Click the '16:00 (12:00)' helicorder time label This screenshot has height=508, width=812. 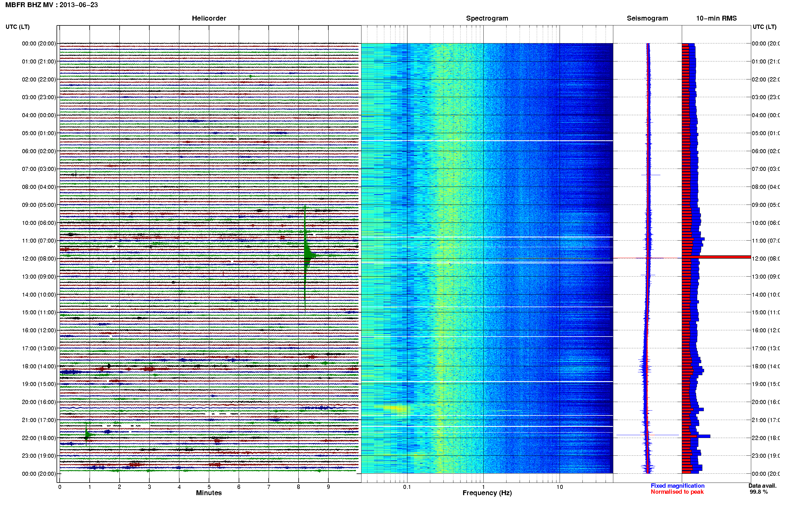pos(39,330)
